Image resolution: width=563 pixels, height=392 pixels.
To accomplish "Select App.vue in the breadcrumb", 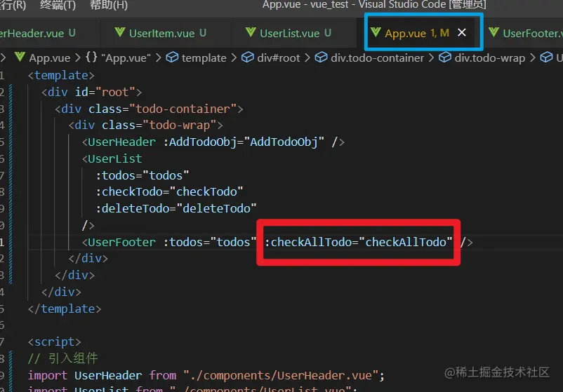I will (50, 58).
